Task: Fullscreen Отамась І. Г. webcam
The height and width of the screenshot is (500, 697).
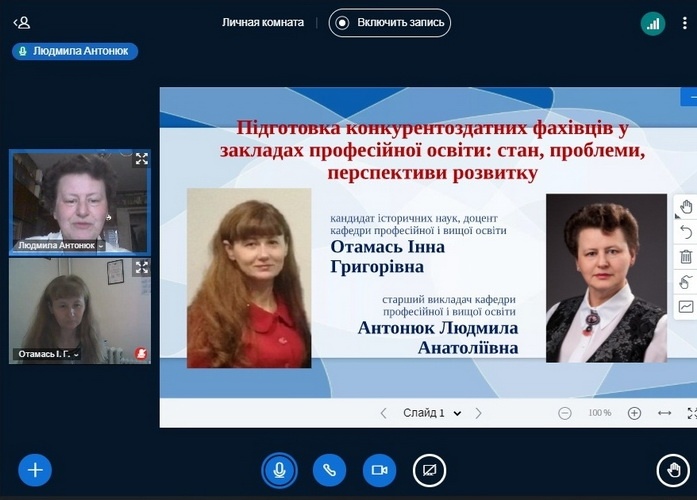Action: (x=142, y=267)
